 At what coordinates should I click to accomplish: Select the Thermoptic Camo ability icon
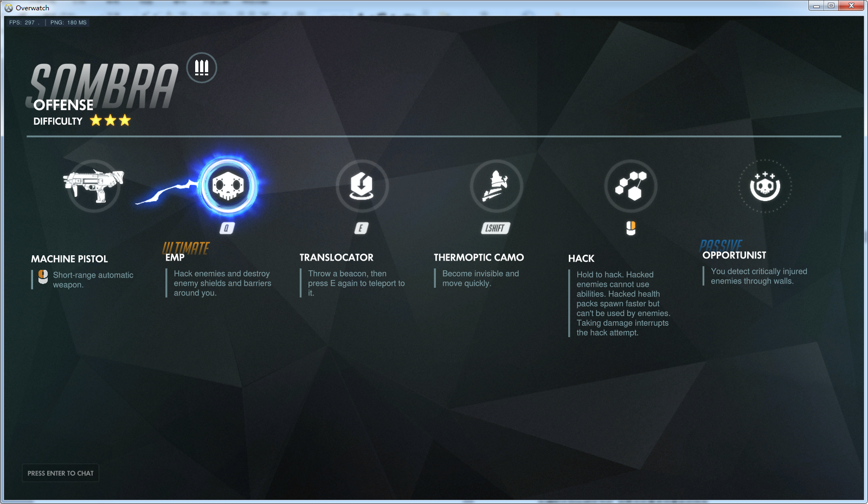[496, 186]
